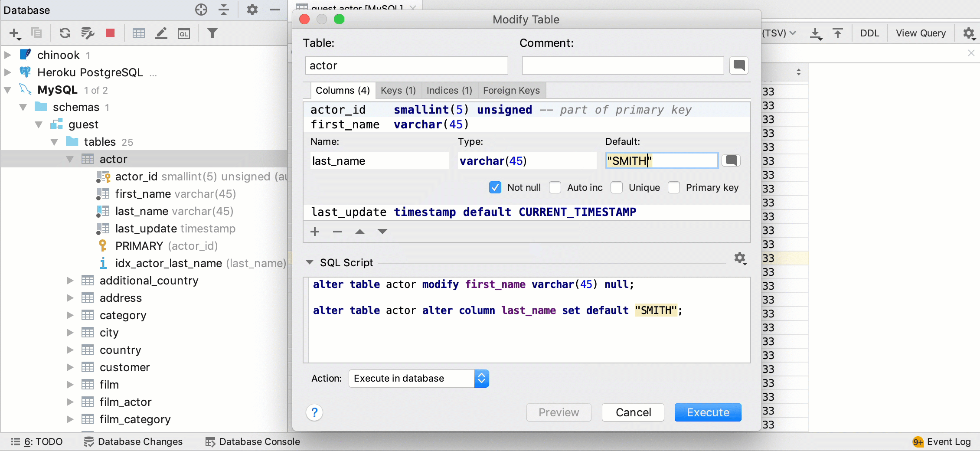This screenshot has height=451, width=980.
Task: Click the Preview button
Action: tap(558, 412)
